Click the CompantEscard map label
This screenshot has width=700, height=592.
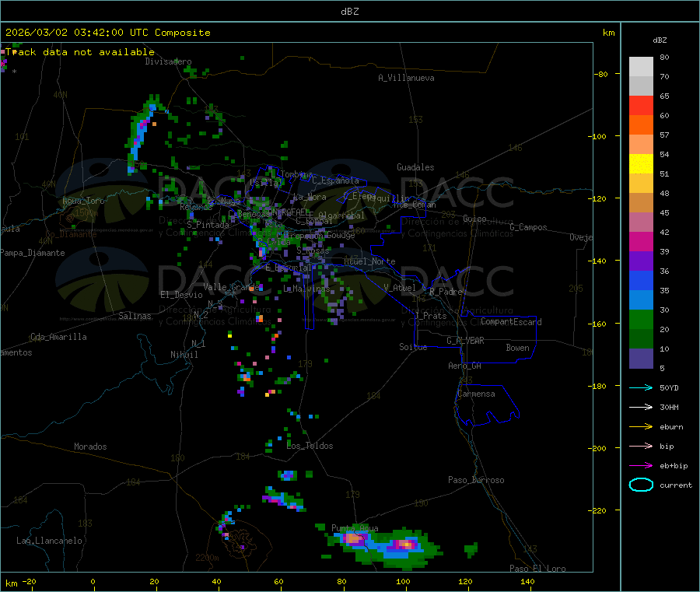pyautogui.click(x=511, y=321)
